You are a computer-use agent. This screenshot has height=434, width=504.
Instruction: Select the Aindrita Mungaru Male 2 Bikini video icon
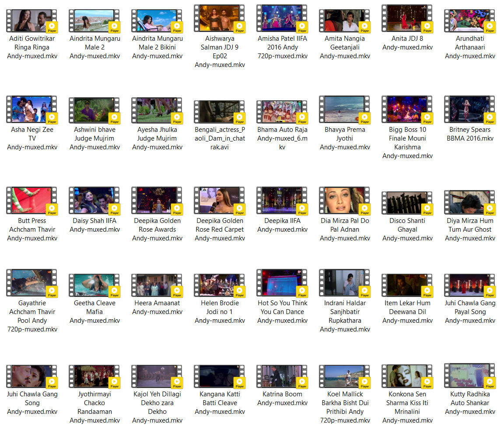[157, 21]
